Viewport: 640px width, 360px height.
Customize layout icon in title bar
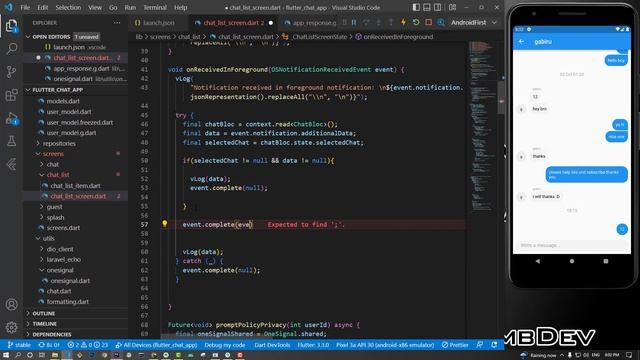click(x=452, y=7)
